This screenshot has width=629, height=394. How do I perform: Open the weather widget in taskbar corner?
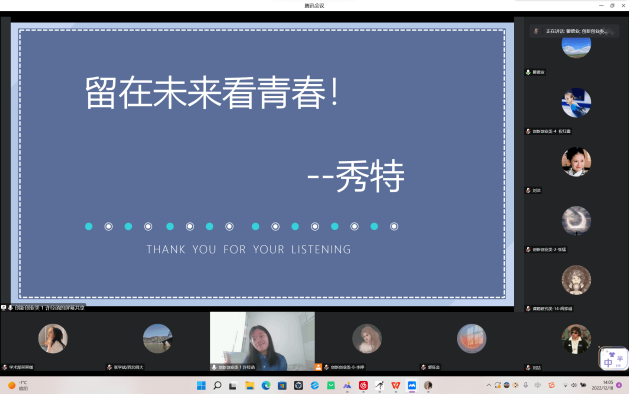(x=18, y=386)
